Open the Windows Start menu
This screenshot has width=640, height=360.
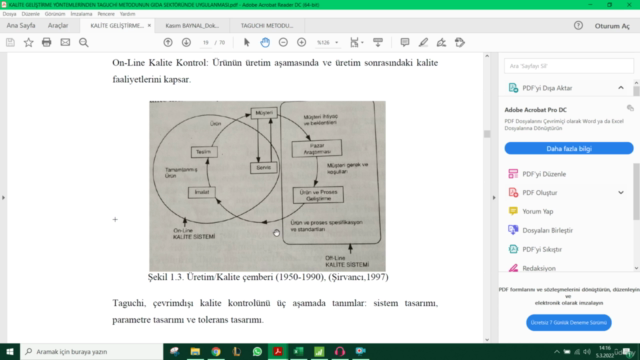coord(10,351)
